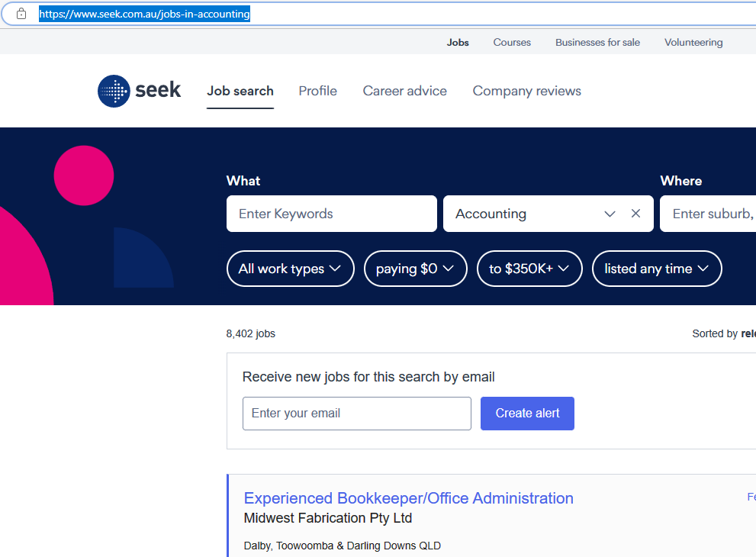Select the Job search tab
The image size is (756, 557).
tap(240, 91)
